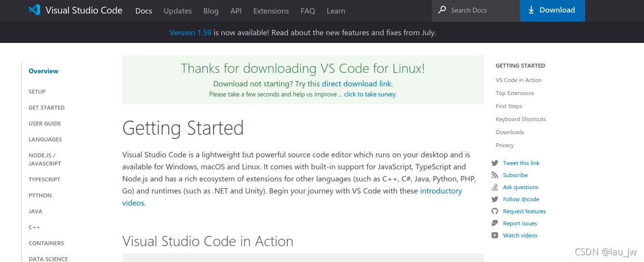The height and width of the screenshot is (262, 644).
Task: Open the Extensions menu in top navigation
Action: pos(271,11)
